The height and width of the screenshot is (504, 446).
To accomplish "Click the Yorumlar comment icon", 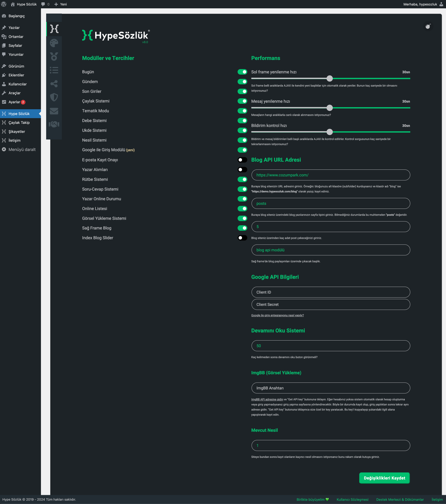I will point(4,54).
